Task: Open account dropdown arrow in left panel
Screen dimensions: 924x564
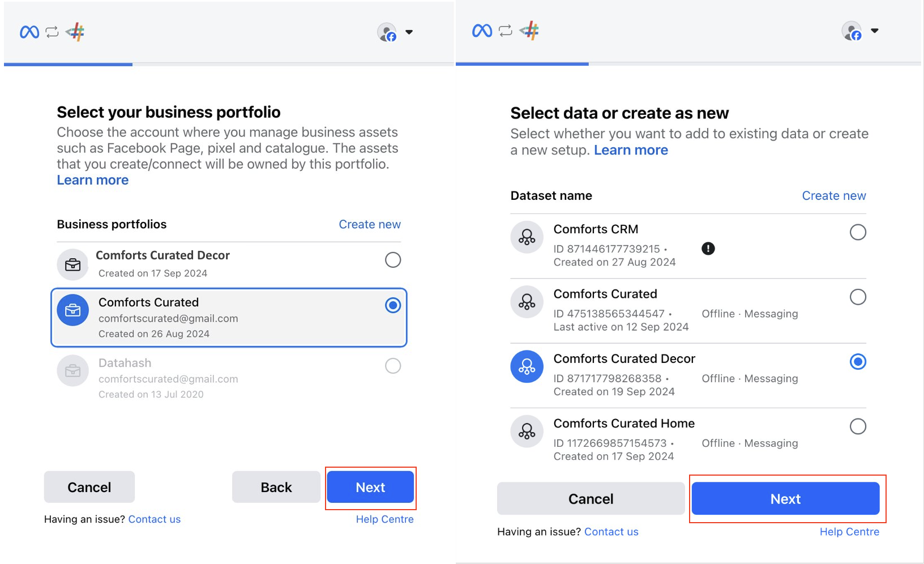Action: click(x=409, y=32)
